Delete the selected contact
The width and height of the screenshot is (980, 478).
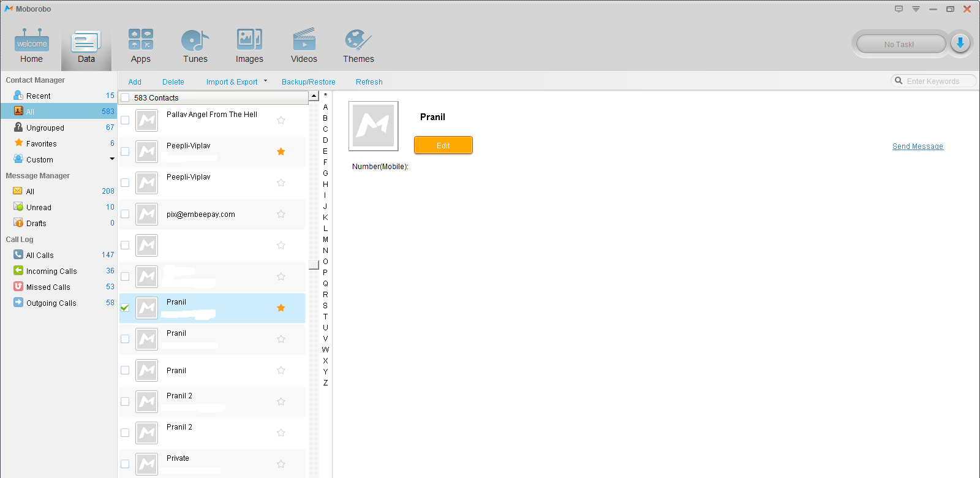coord(173,82)
